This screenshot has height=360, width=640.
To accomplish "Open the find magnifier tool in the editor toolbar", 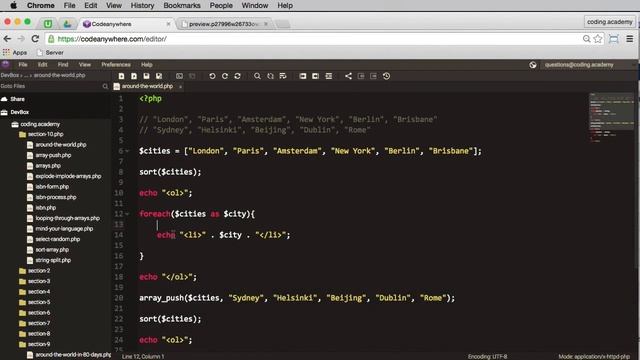I will [257, 76].
